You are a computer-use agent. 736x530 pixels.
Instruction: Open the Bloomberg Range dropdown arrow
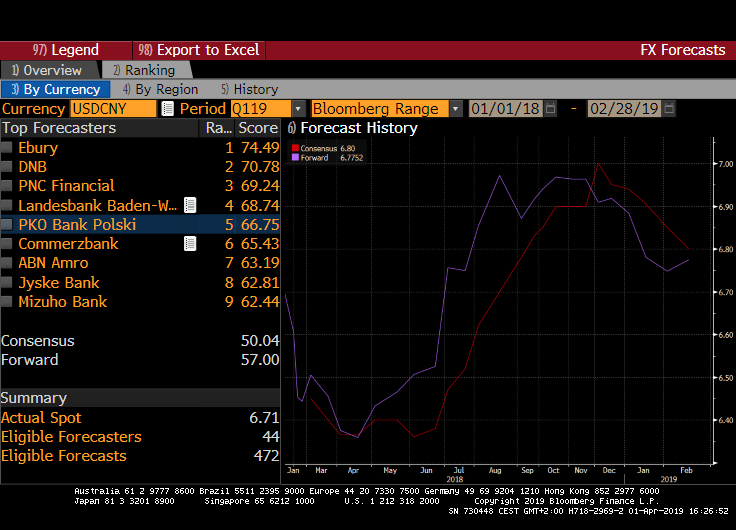(456, 109)
